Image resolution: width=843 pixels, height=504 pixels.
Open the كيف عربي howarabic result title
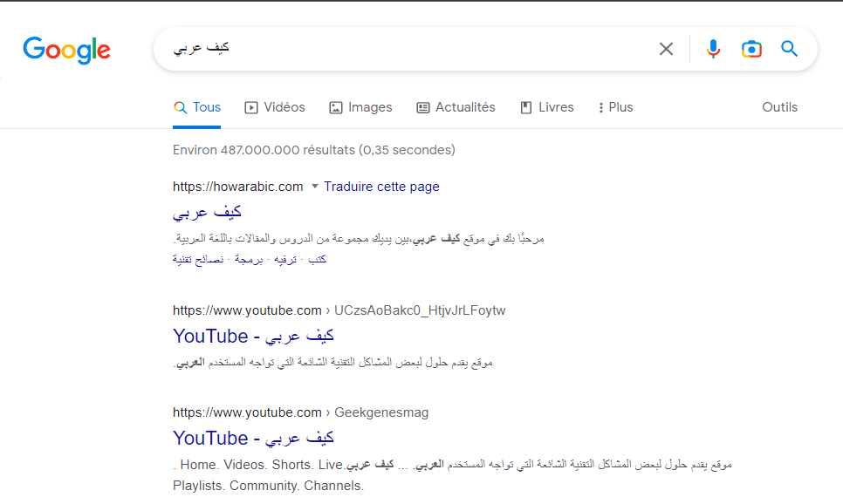click(207, 213)
